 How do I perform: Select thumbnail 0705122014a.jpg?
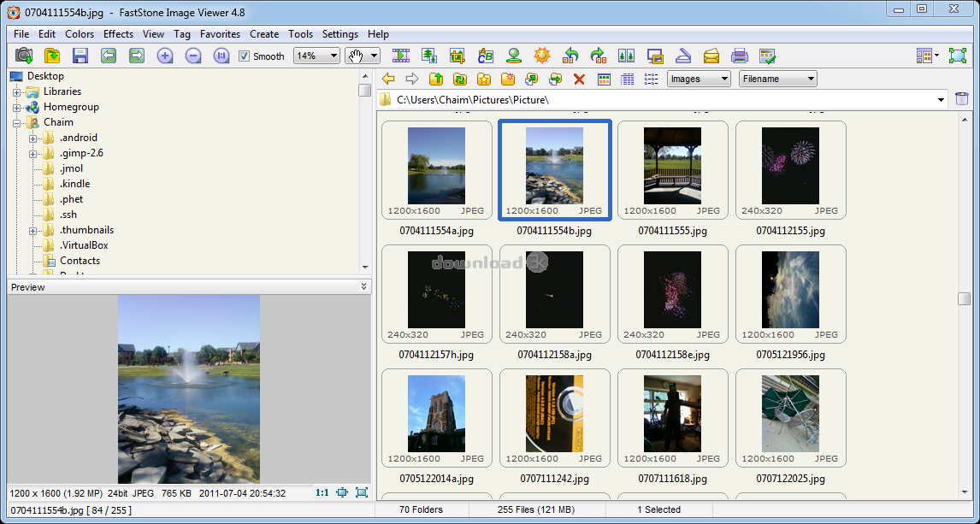[436, 419]
